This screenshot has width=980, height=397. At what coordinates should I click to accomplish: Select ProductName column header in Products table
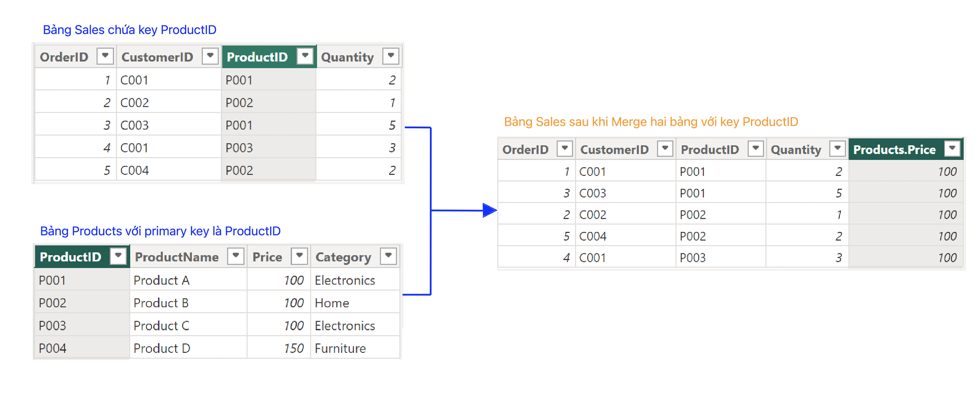point(188,257)
